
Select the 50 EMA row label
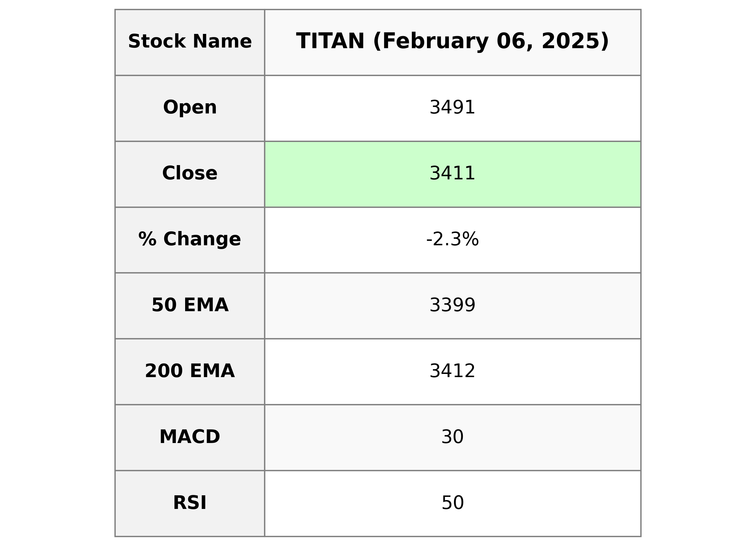[190, 305]
